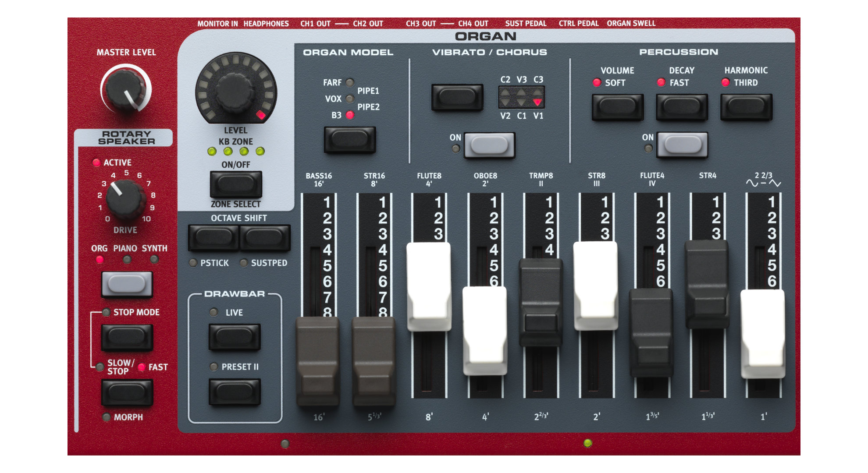
Task: Click the Harmonic Third red LED
Action: click(726, 82)
